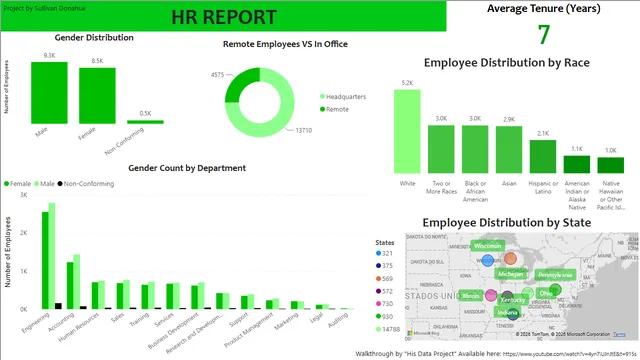The height and width of the screenshot is (360, 640).
Task: Click the Employee Distribution by State title
Action: click(x=507, y=222)
